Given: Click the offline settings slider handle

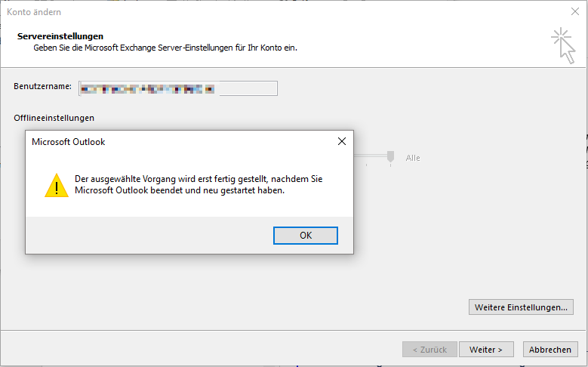Looking at the screenshot, I should click(390, 157).
